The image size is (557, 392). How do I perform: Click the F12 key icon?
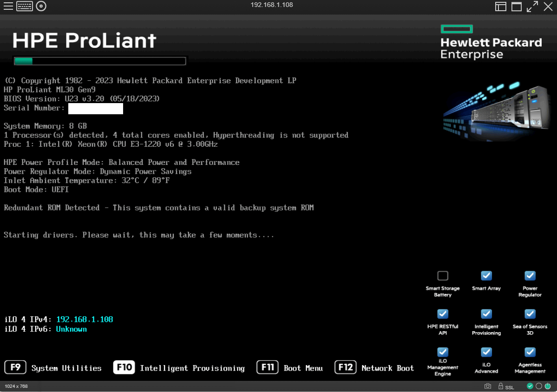(x=345, y=367)
